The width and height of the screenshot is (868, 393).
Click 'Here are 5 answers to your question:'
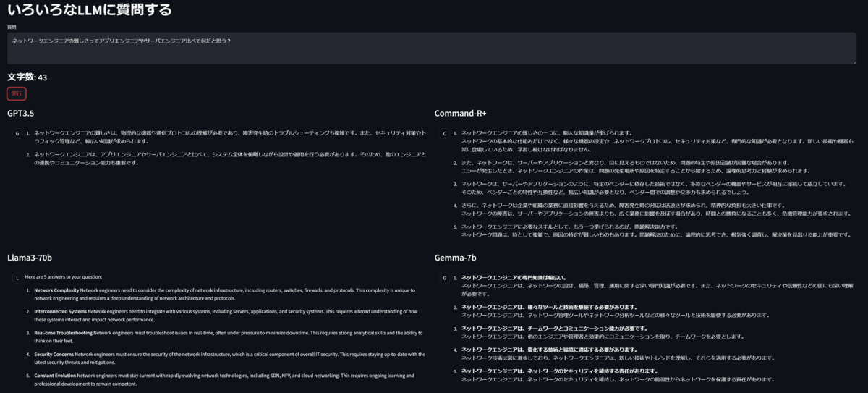(x=64, y=276)
